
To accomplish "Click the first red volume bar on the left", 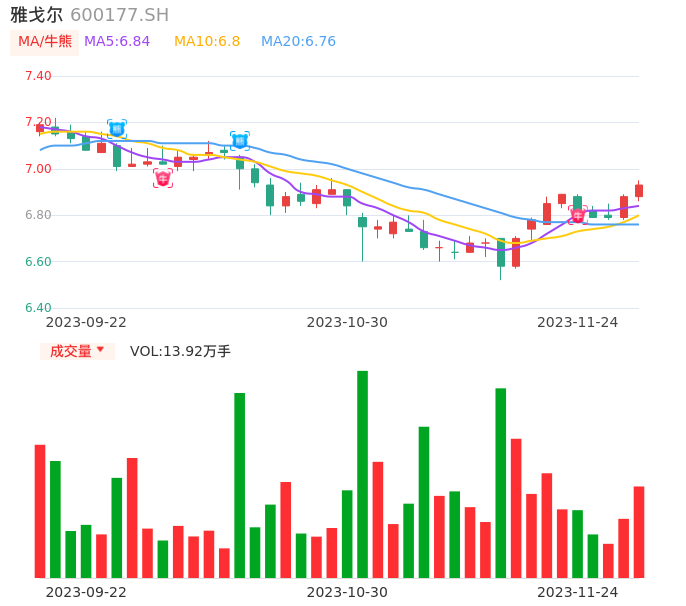I will 40,511.
